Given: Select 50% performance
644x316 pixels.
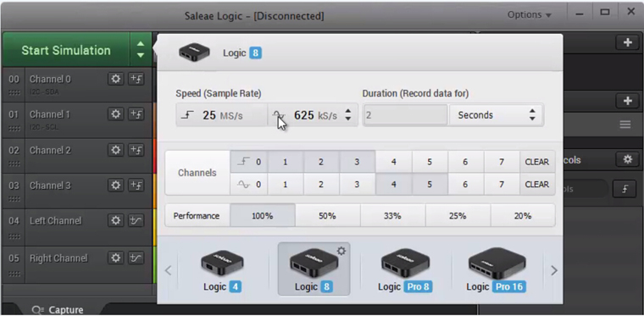Looking at the screenshot, I should [x=327, y=215].
